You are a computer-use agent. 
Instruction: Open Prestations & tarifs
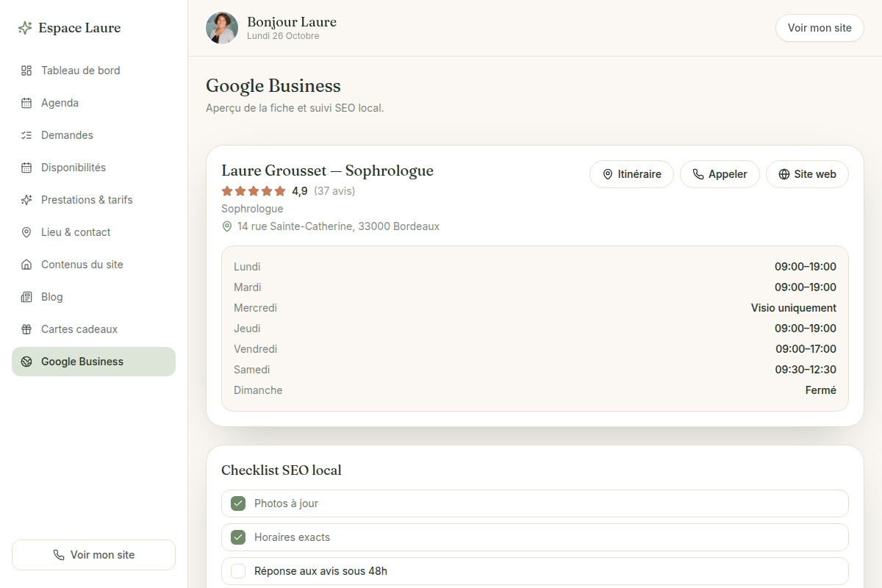tap(93, 200)
